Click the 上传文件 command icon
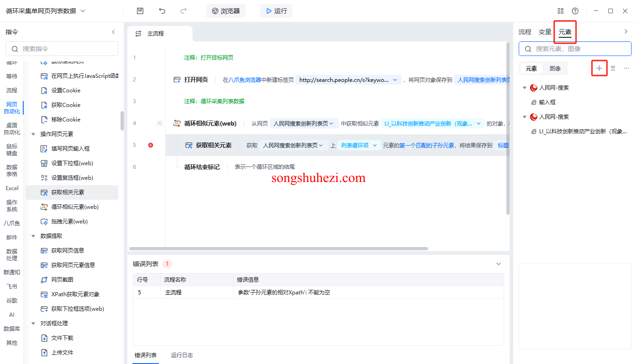Screen dimensions: 637x364 (44, 353)
